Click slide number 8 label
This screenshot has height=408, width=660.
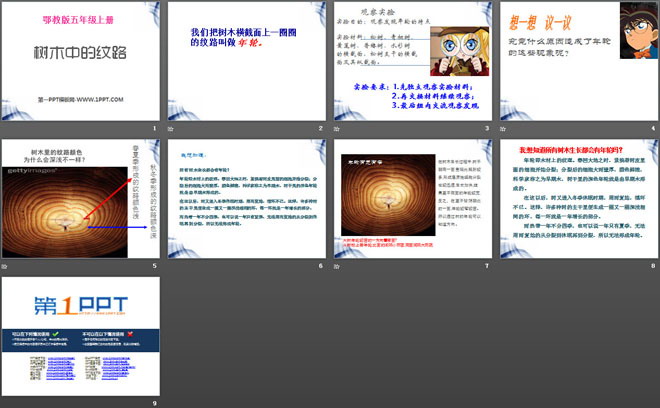(653, 266)
